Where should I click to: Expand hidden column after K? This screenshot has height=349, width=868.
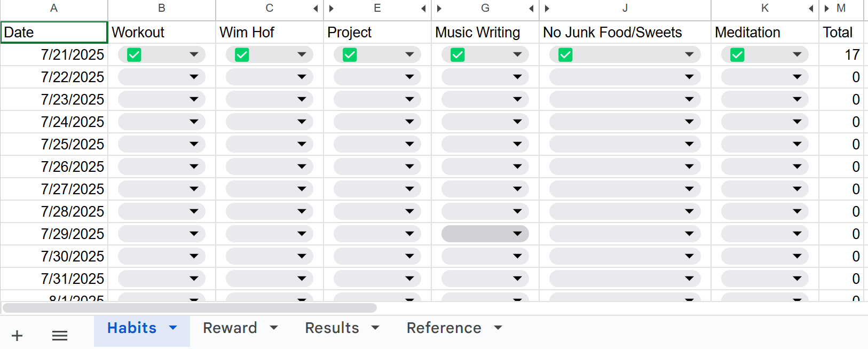coord(811,9)
